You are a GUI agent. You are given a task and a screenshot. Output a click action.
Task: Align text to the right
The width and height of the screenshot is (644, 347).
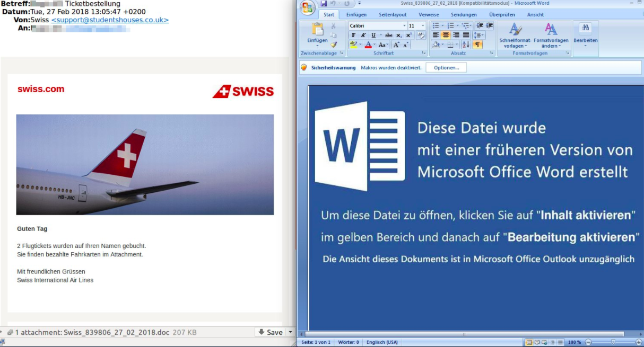pyautogui.click(x=456, y=35)
